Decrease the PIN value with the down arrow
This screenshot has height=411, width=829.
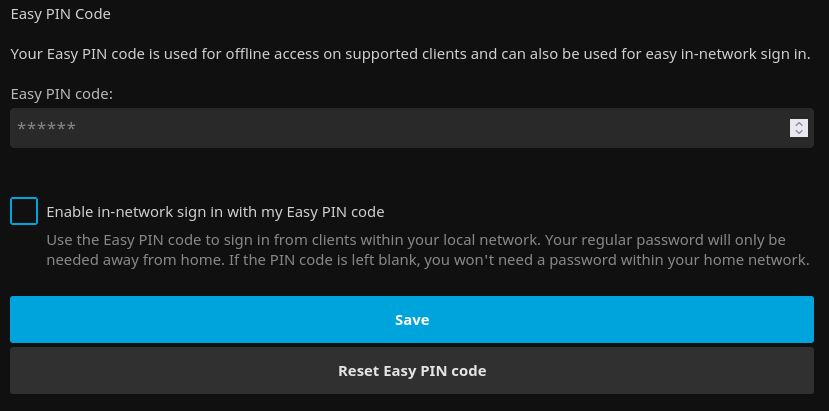click(798, 132)
